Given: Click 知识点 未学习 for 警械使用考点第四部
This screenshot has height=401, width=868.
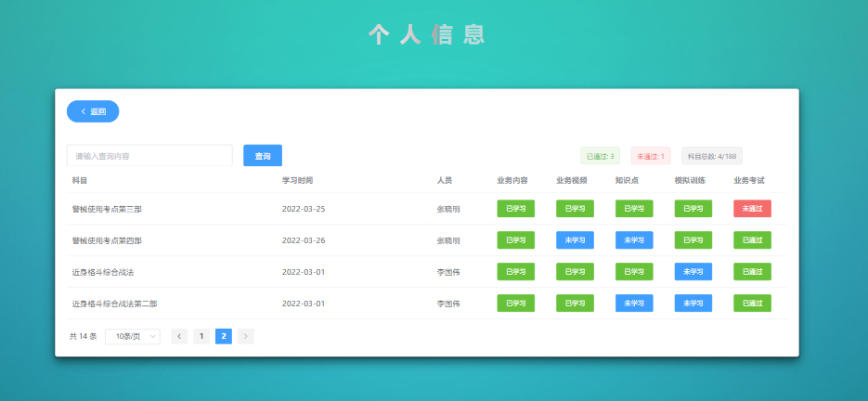Looking at the screenshot, I should pos(634,240).
